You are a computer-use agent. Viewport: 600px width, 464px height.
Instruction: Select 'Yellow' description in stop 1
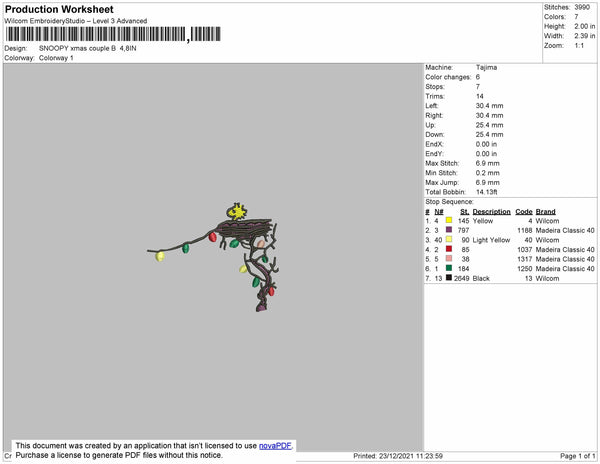coord(483,221)
